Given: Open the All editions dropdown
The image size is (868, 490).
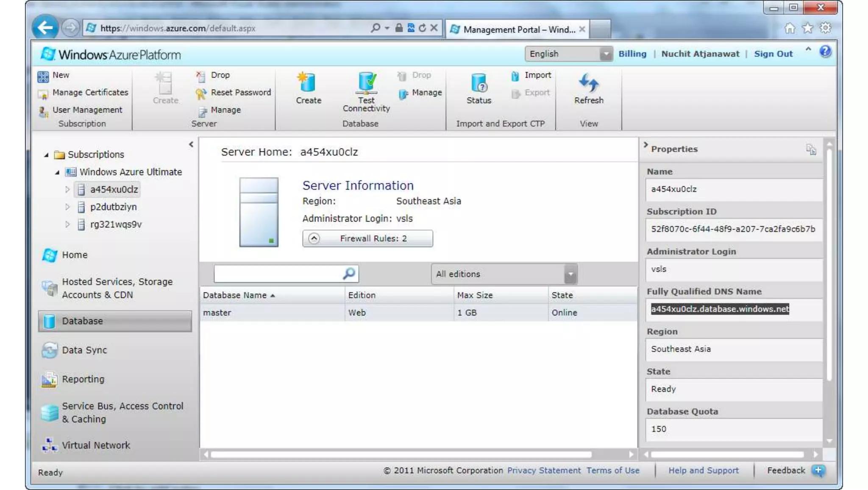Looking at the screenshot, I should (x=570, y=274).
